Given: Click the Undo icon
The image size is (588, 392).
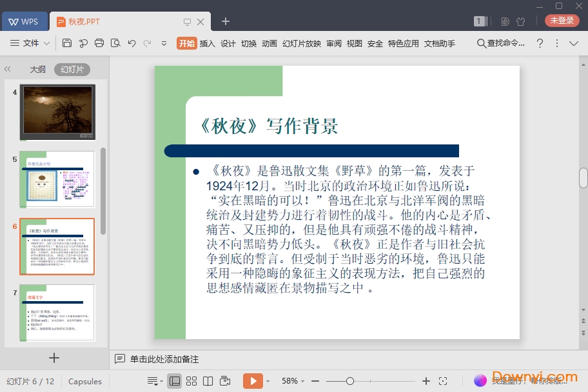Looking at the screenshot, I should [x=132, y=43].
